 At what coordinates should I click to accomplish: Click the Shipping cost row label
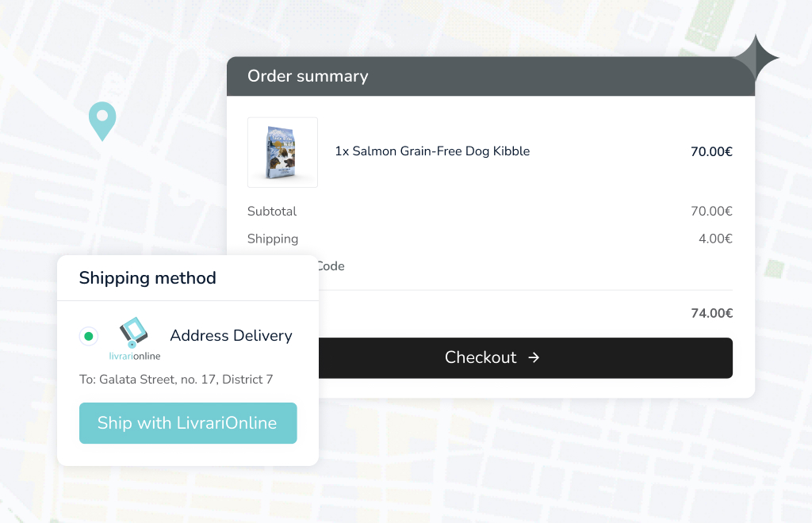(x=273, y=239)
